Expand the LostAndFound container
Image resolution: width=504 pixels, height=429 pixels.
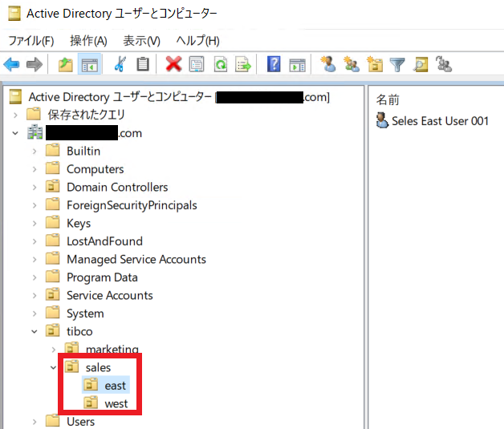[x=35, y=241]
